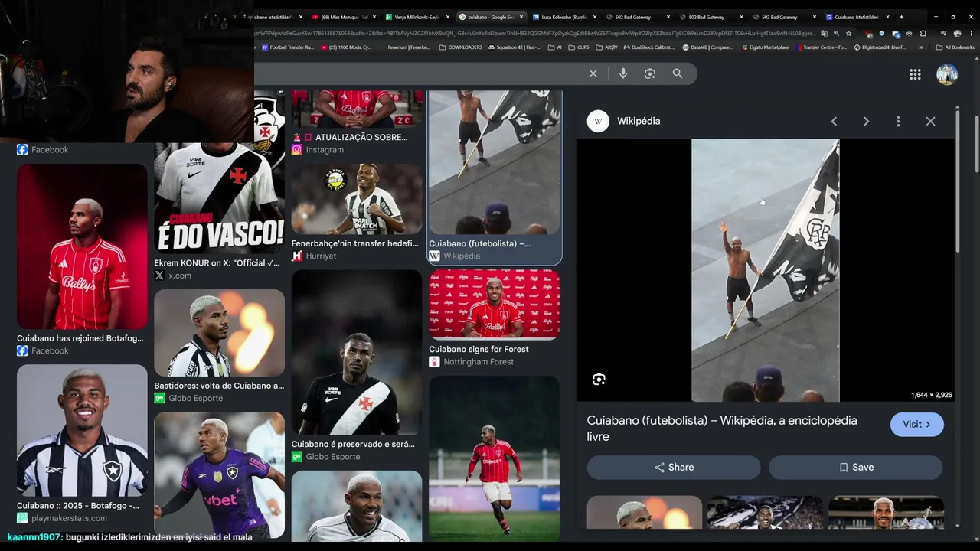Open the DOWNLOADERS bookmarks folder
Image resolution: width=980 pixels, height=551 pixels.
(x=461, y=47)
